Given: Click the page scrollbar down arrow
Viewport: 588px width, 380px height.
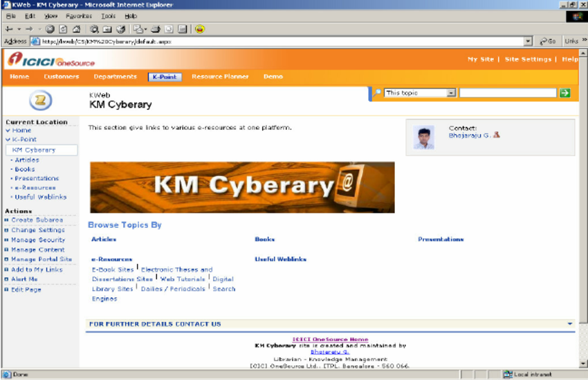Looking at the screenshot, I should [583, 363].
